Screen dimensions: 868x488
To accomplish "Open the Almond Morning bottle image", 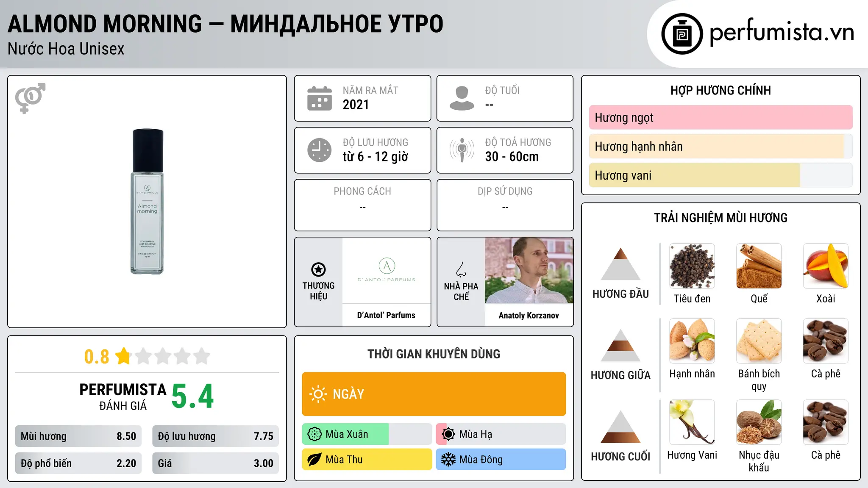I will [147, 202].
